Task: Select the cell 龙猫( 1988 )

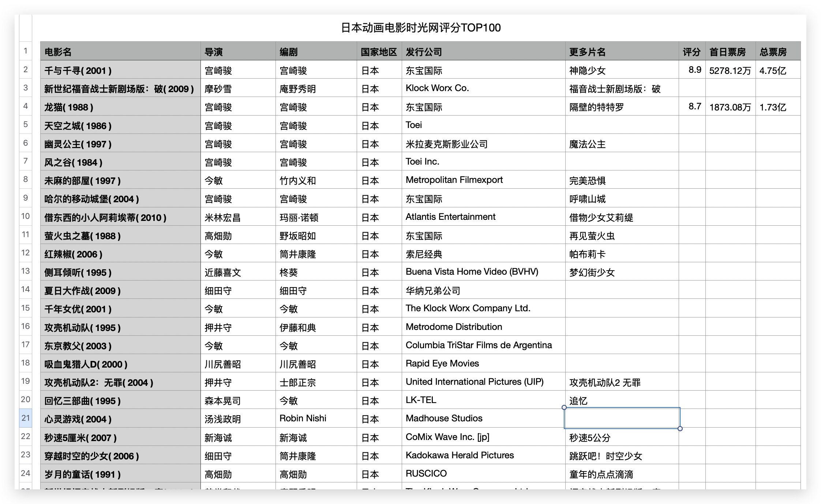Action: click(x=120, y=106)
